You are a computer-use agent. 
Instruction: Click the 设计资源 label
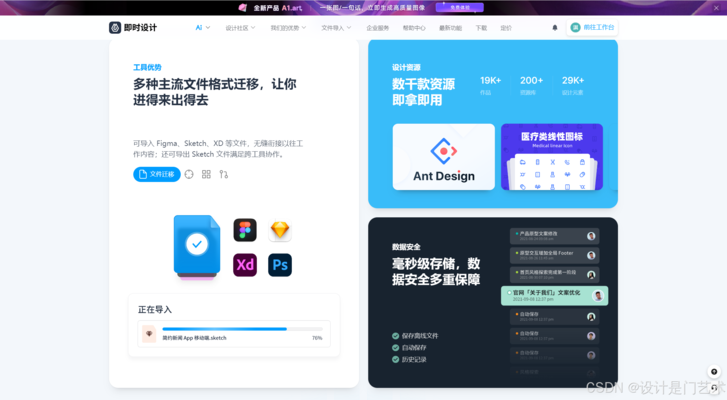(406, 67)
